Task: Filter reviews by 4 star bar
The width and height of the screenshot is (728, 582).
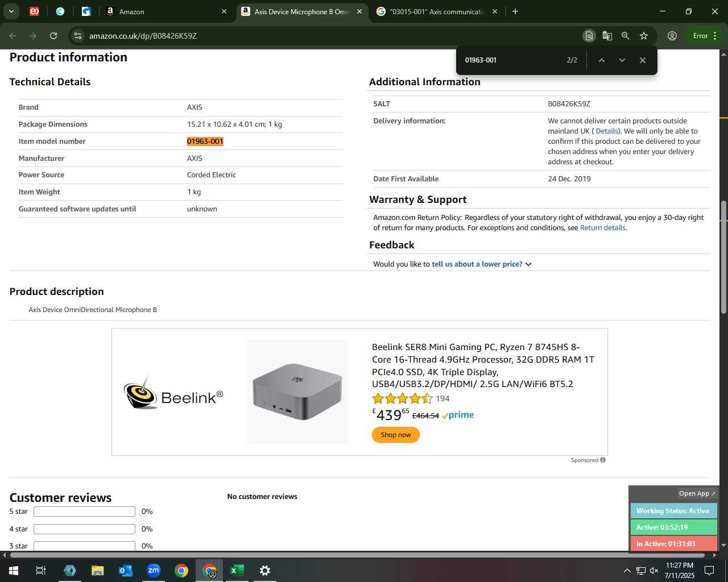Action: coord(84,529)
